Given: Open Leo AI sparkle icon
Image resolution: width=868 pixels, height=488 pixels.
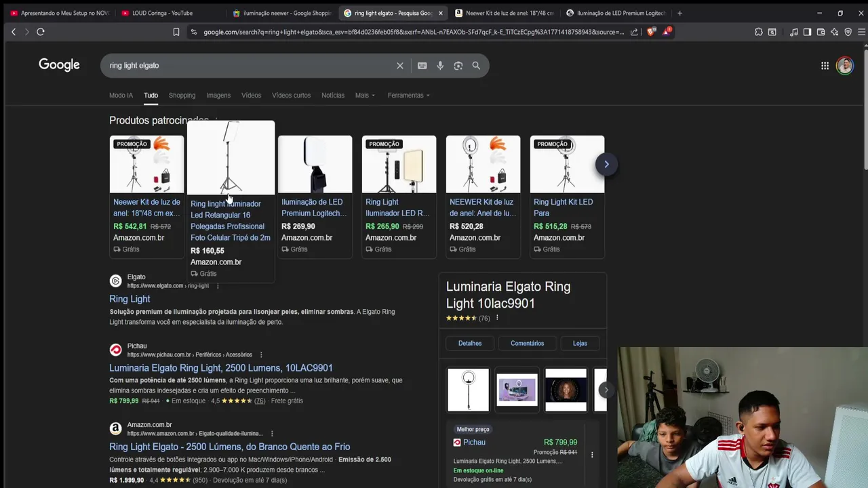Looking at the screenshot, I should (834, 32).
